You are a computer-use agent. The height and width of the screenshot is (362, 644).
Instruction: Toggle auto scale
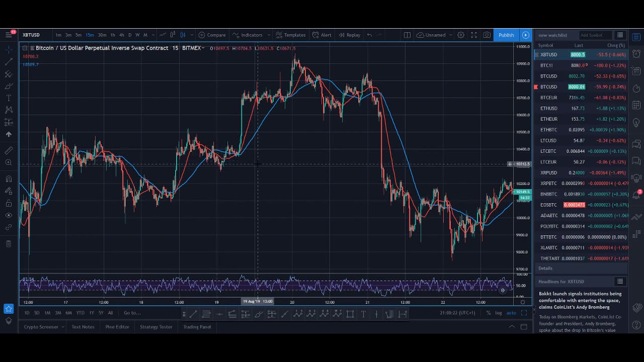tap(511, 313)
